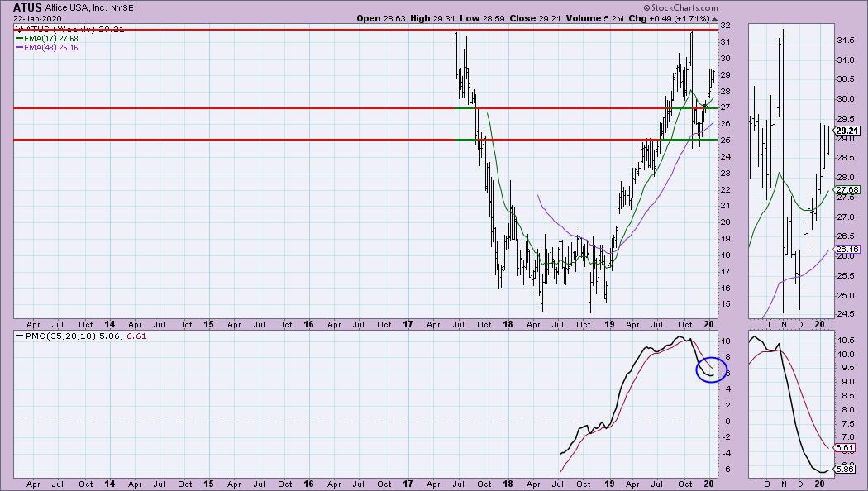The width and height of the screenshot is (868, 491).
Task: Click the red resistance line near 31.7
Action: point(365,29)
